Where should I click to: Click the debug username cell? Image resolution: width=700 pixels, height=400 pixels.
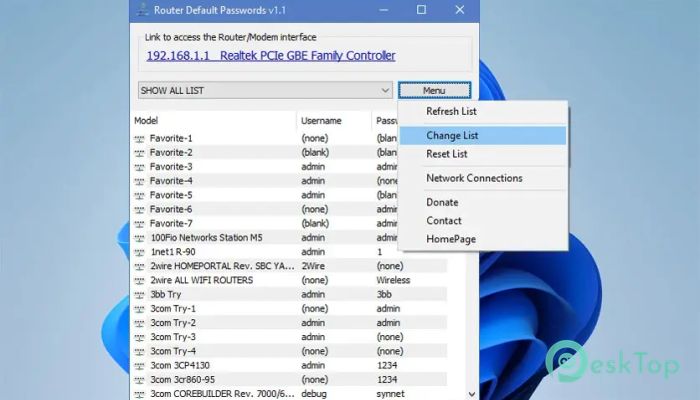click(x=314, y=394)
